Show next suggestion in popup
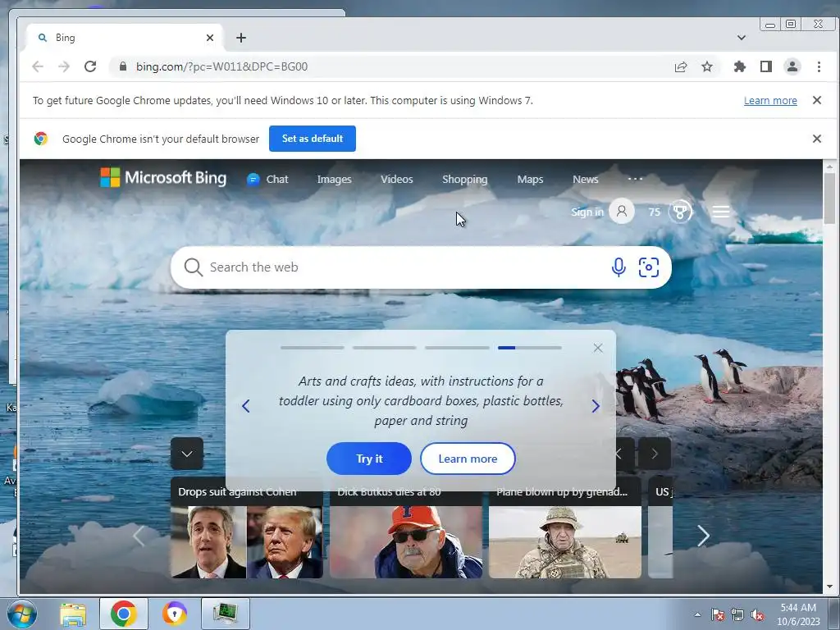 coord(596,406)
